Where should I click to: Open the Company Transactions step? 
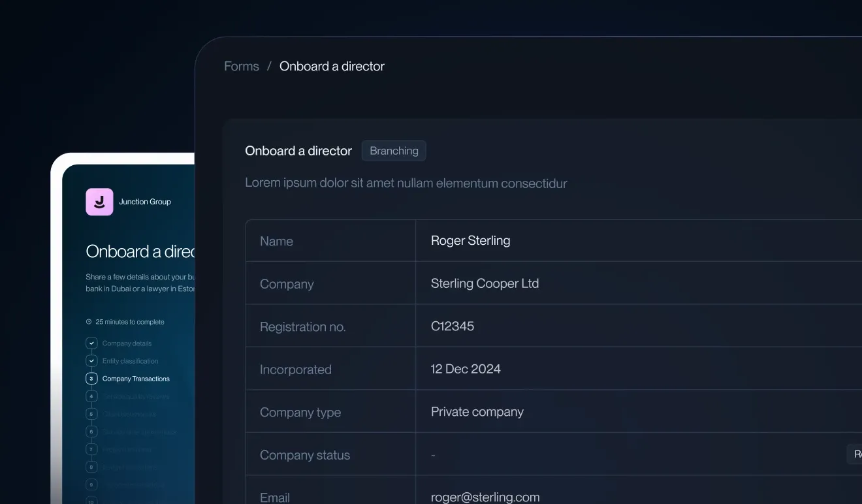click(136, 379)
